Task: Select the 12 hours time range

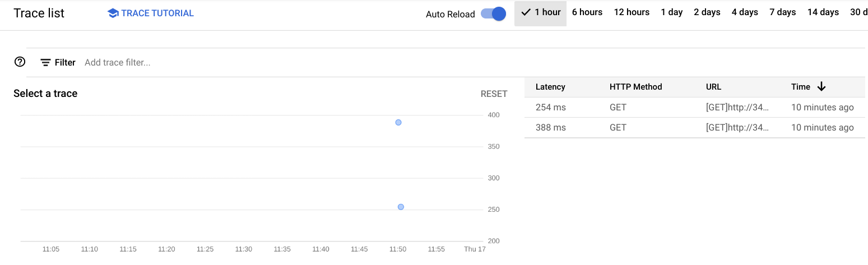Action: [632, 12]
